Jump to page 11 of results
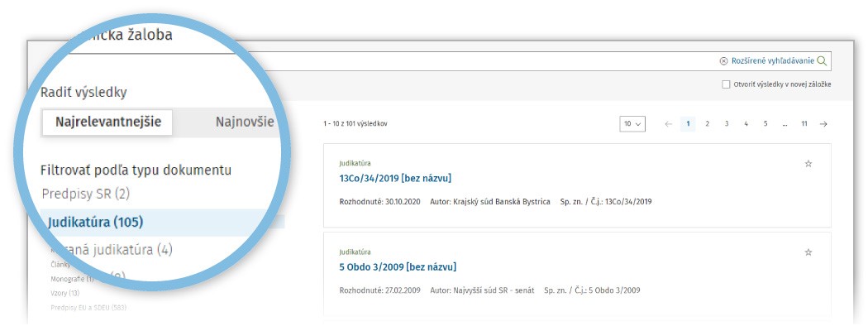The width and height of the screenshot is (868, 331). pyautogui.click(x=804, y=124)
